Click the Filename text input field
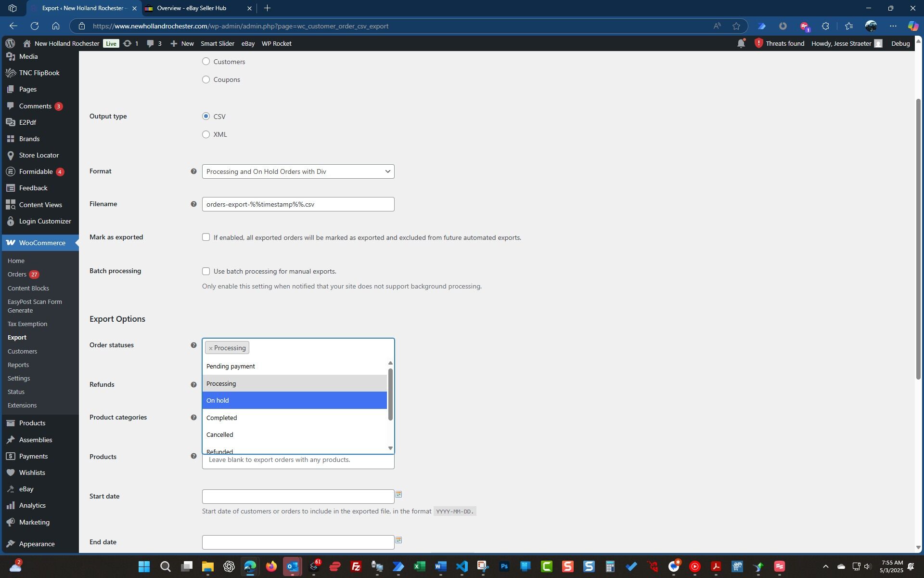Image resolution: width=924 pixels, height=578 pixels. pos(298,204)
